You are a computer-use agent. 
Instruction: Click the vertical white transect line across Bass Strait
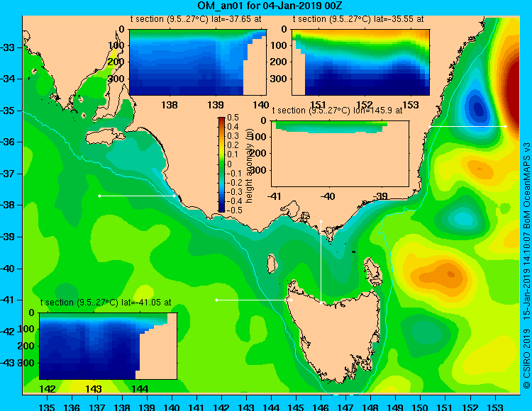coord(321,262)
